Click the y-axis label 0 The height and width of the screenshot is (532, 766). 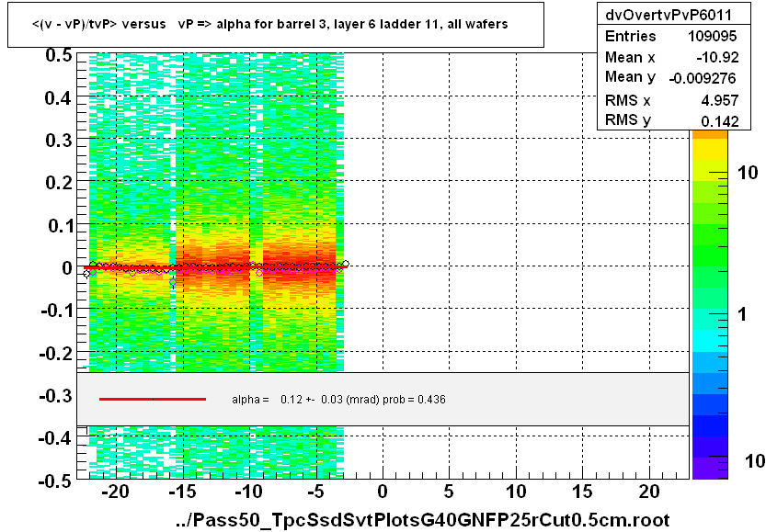click(67, 267)
